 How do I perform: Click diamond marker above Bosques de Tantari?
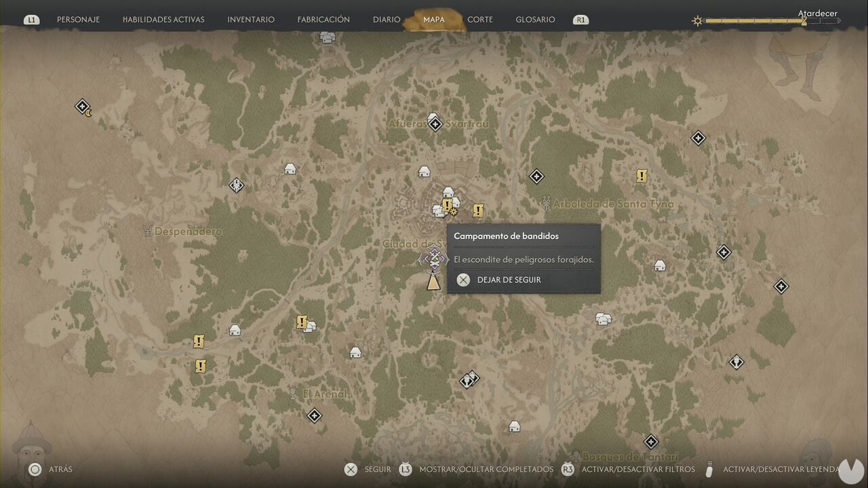click(651, 442)
